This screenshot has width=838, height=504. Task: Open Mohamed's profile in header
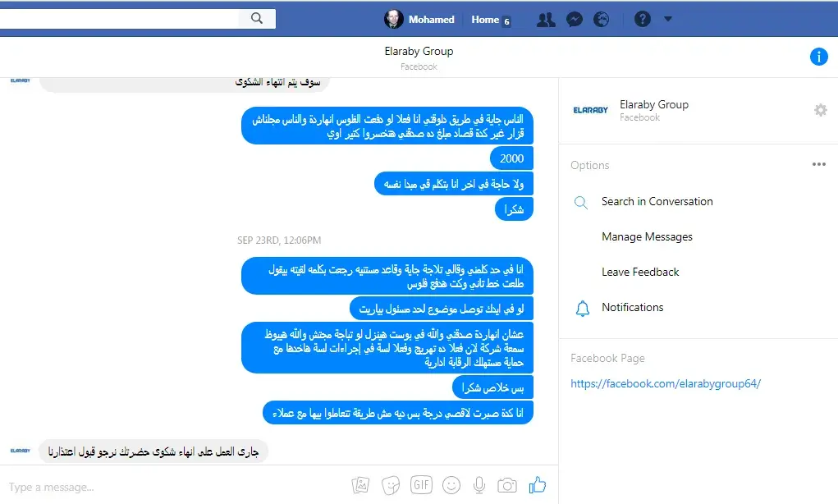[x=419, y=19]
